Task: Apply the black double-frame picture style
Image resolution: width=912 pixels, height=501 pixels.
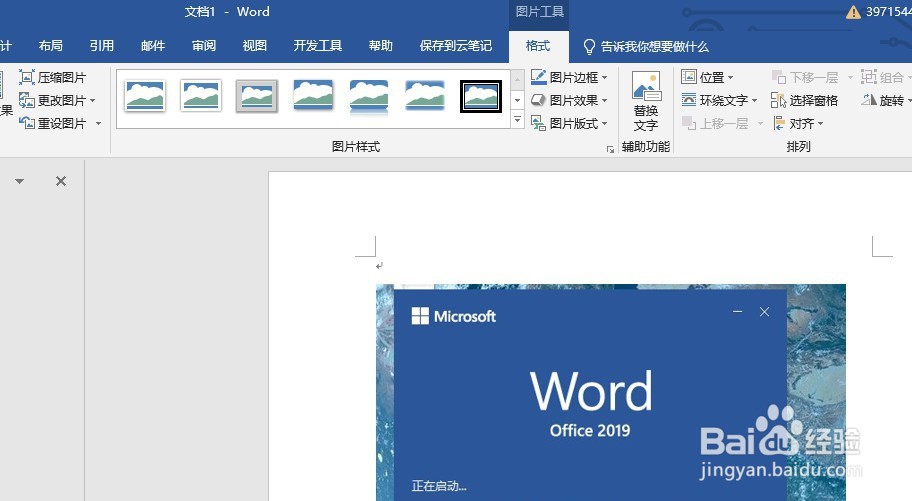Action: point(481,96)
